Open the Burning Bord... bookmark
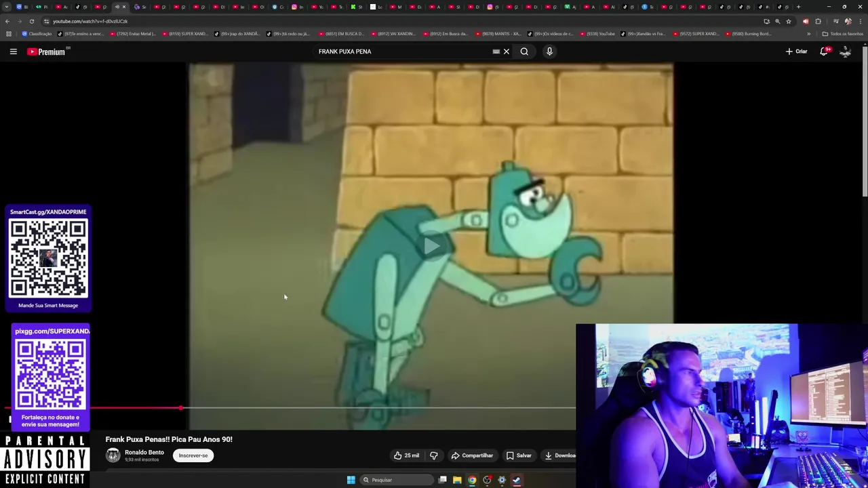Screen dimensions: 868x488 [x=748, y=34]
